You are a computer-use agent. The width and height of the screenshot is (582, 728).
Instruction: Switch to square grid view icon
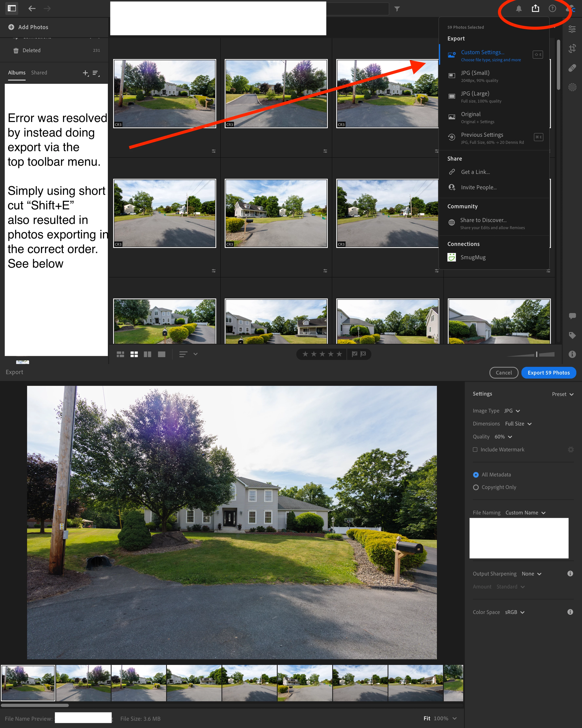[134, 354]
